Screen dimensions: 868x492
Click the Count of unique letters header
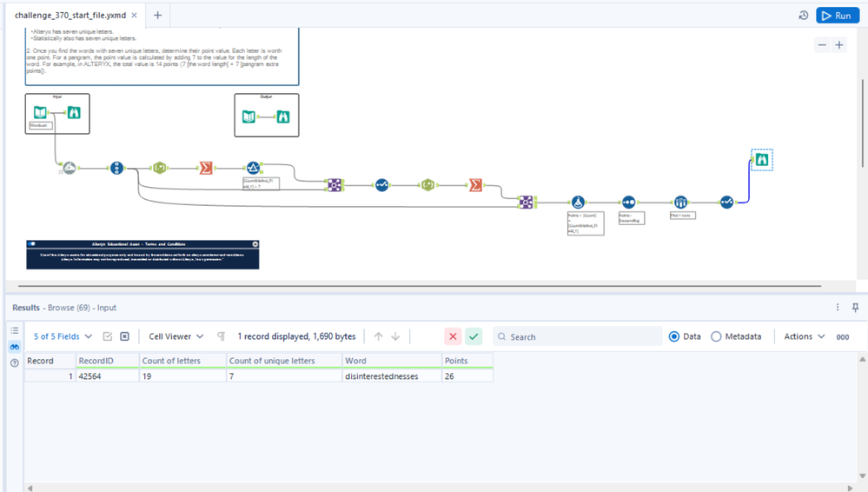coord(284,361)
